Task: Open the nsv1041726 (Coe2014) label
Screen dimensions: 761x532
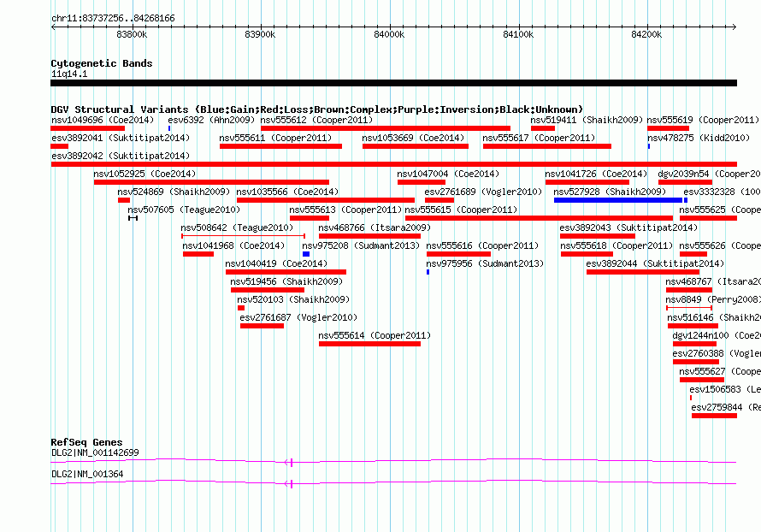Action: pos(596,174)
